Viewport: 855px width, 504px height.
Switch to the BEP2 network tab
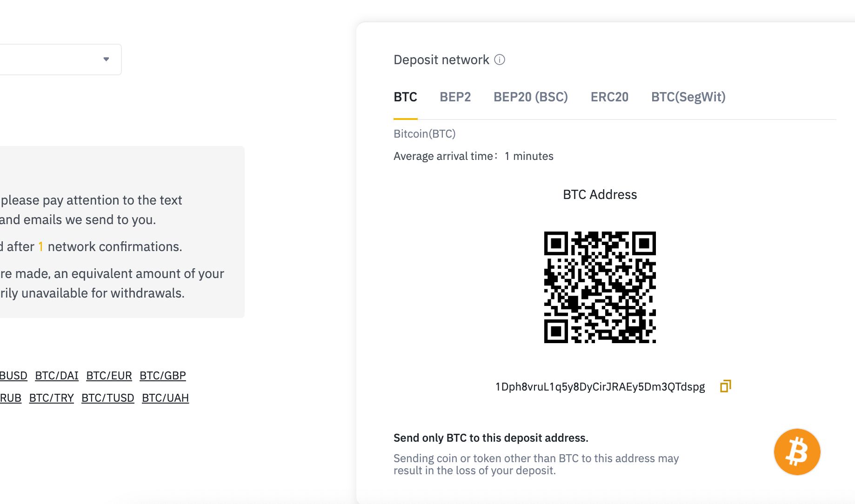pyautogui.click(x=455, y=97)
